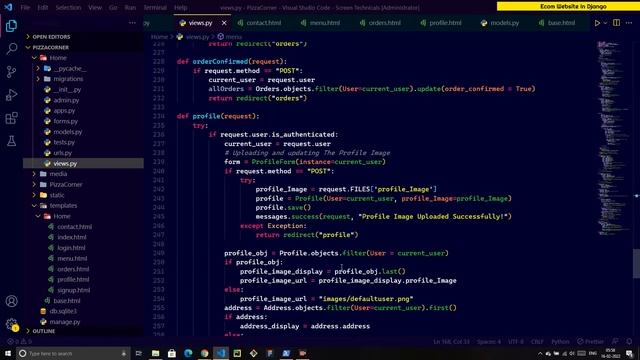Show errors and warnings in status bar
Viewport: 640px width, 360px height.
coord(19,341)
